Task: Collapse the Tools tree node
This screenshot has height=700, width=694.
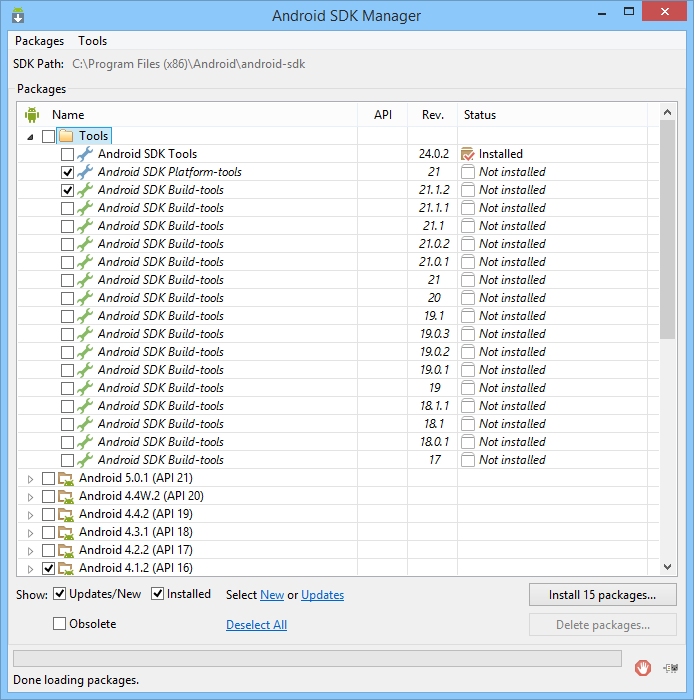Action: click(x=30, y=137)
